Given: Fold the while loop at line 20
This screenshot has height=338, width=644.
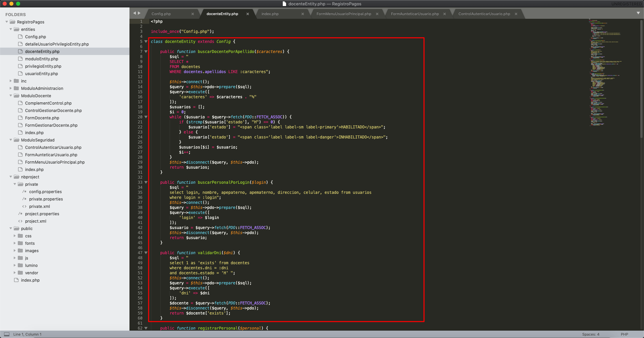Looking at the screenshot, I should click(146, 117).
